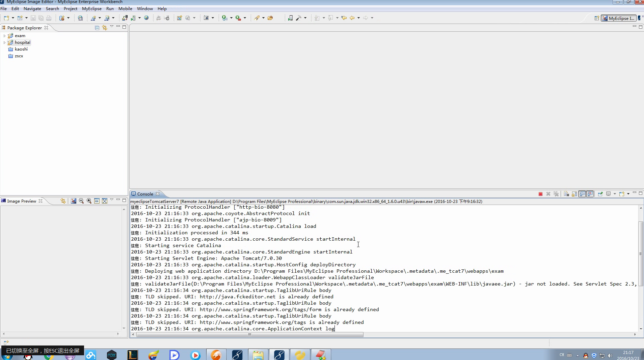Image resolution: width=644 pixels, height=360 pixels.
Task: Click the New file toolbar icon
Action: (6, 18)
